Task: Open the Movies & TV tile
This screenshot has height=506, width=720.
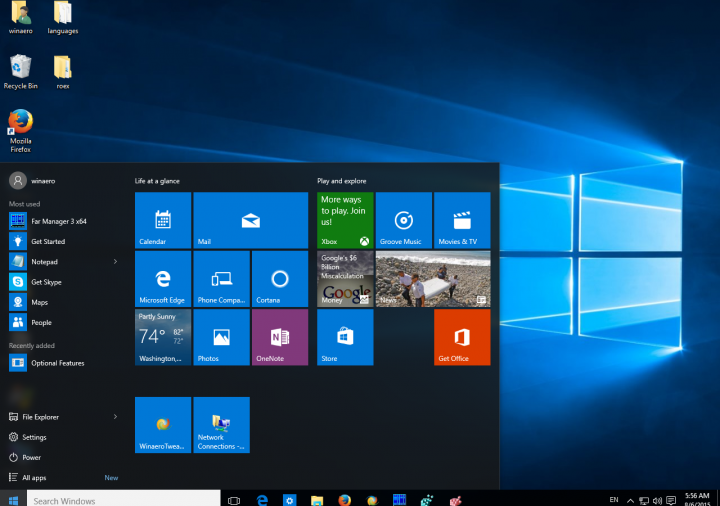Action: point(462,220)
